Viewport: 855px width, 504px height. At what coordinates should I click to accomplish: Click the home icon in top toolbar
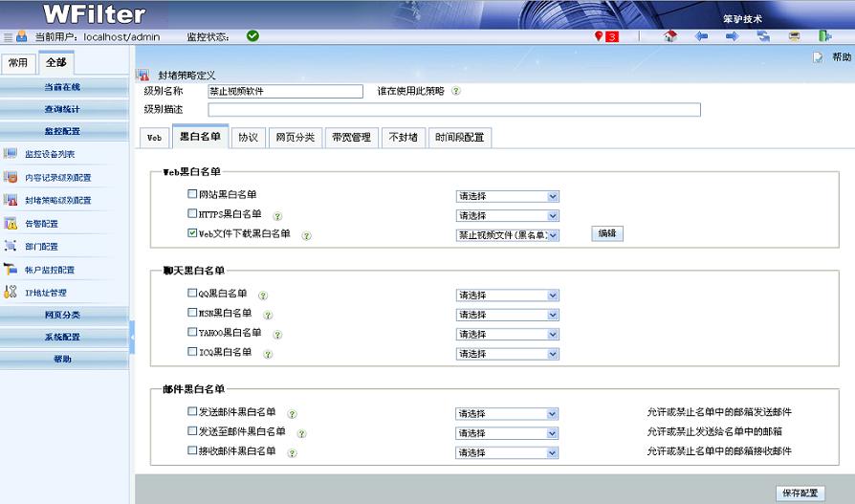(670, 36)
